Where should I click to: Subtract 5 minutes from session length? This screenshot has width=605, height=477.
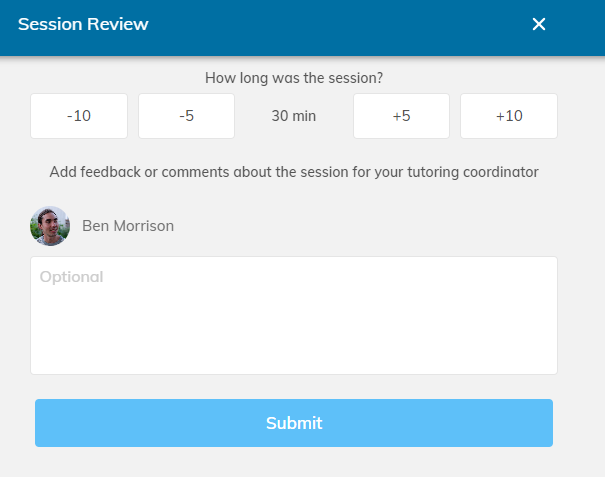point(186,116)
